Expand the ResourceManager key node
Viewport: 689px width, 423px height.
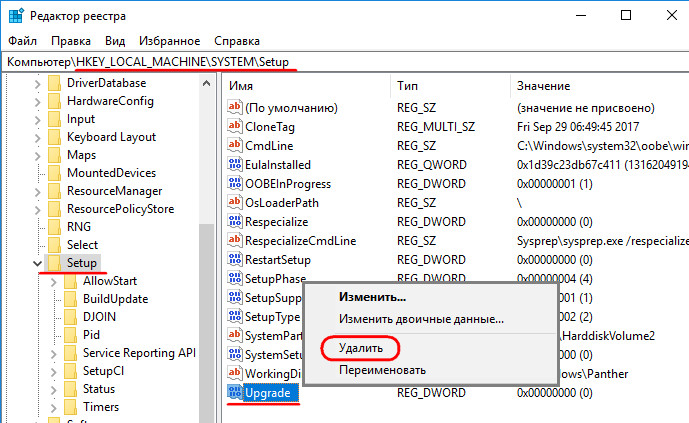point(37,191)
